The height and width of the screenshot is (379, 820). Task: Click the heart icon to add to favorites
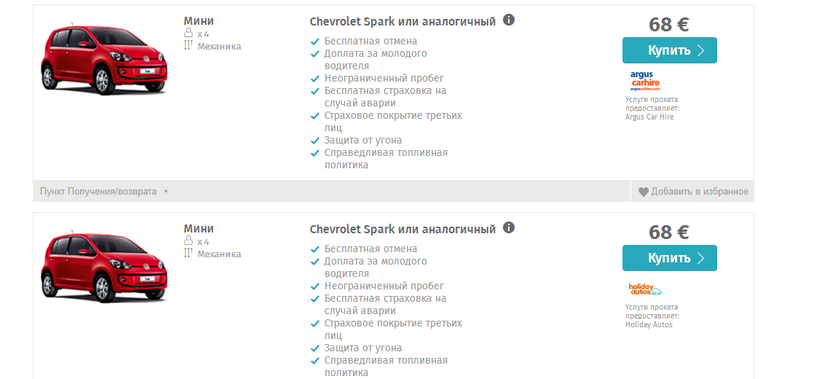(643, 192)
